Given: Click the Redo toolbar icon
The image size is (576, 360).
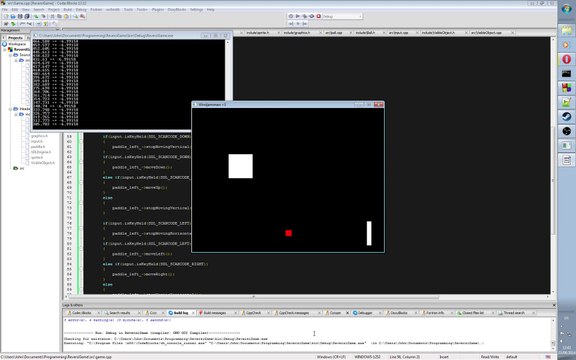Looking at the screenshot, I should [x=43, y=17].
